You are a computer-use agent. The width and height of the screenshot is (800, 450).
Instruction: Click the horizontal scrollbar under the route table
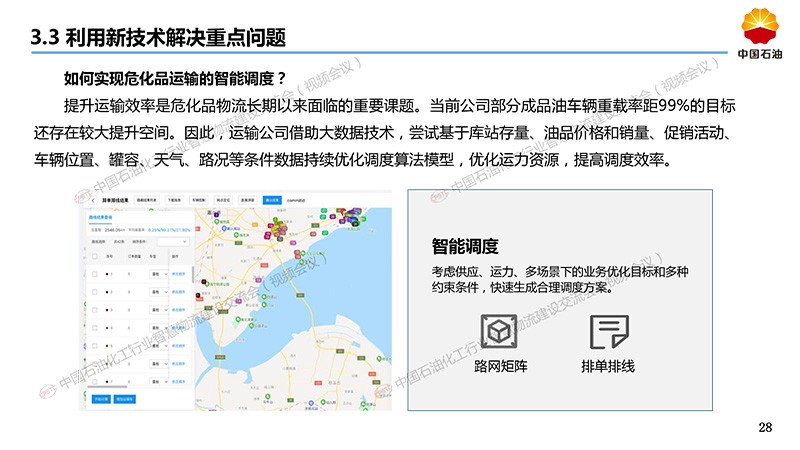click(107, 387)
